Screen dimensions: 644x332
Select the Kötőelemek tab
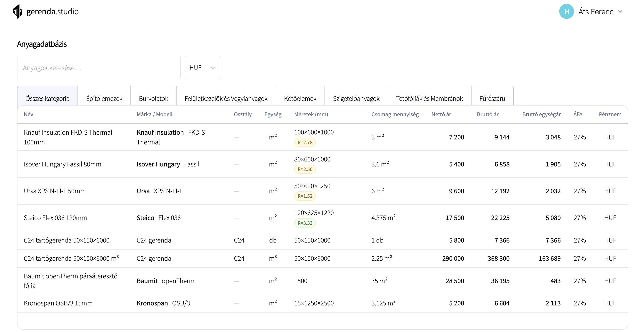click(300, 98)
